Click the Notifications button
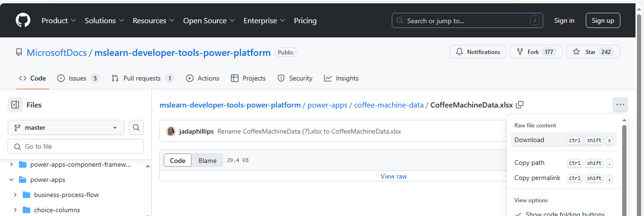The height and width of the screenshot is (216, 644). click(477, 52)
